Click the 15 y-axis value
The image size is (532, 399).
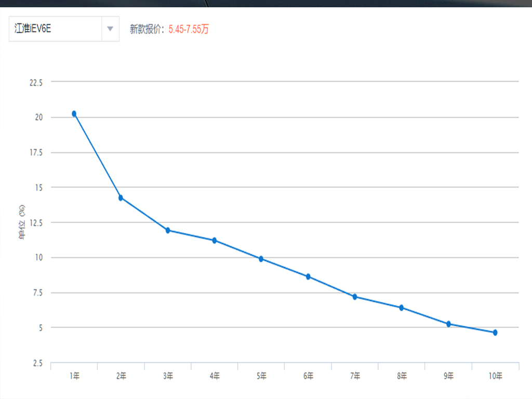pos(38,188)
